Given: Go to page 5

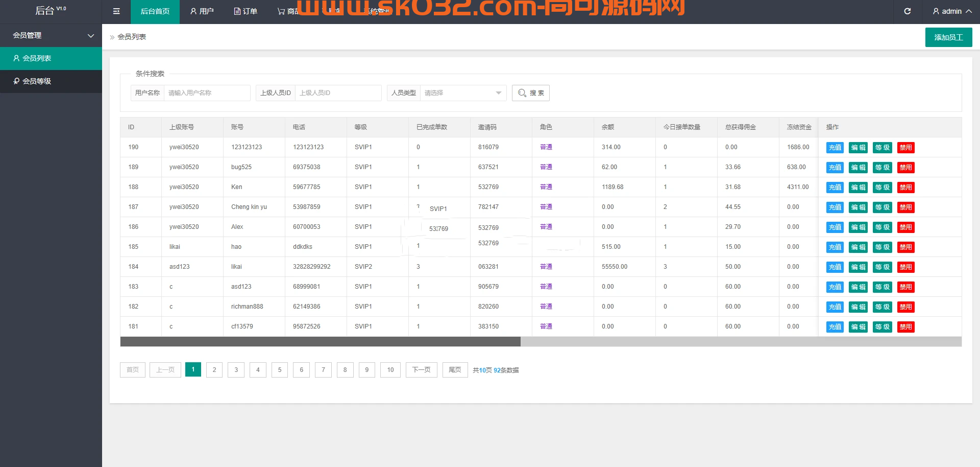Looking at the screenshot, I should (280, 370).
